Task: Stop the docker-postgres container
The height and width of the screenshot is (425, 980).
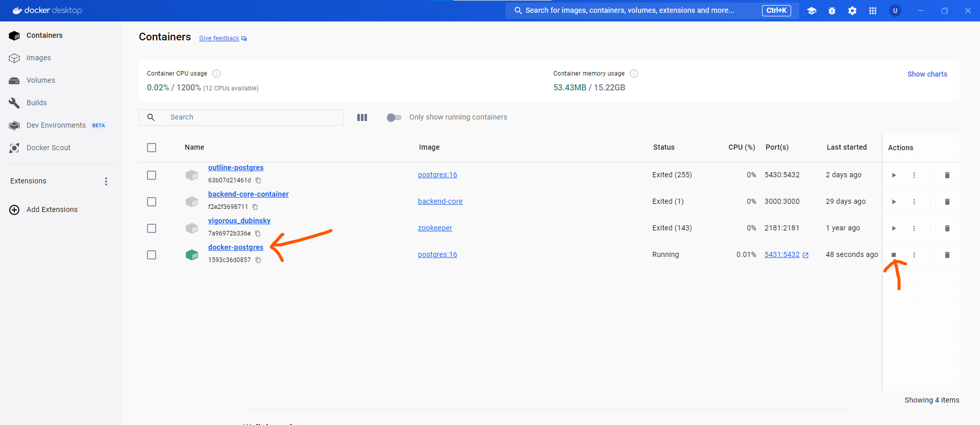Action: [x=894, y=255]
